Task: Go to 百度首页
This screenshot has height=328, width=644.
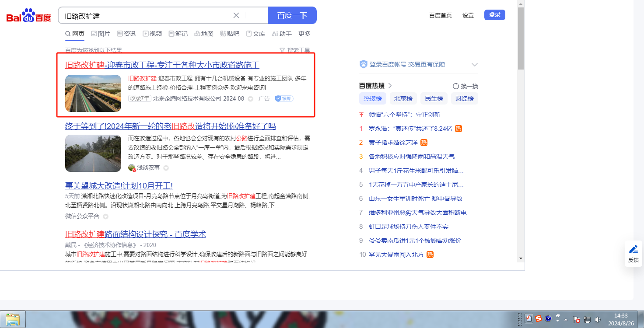Action: [441, 15]
